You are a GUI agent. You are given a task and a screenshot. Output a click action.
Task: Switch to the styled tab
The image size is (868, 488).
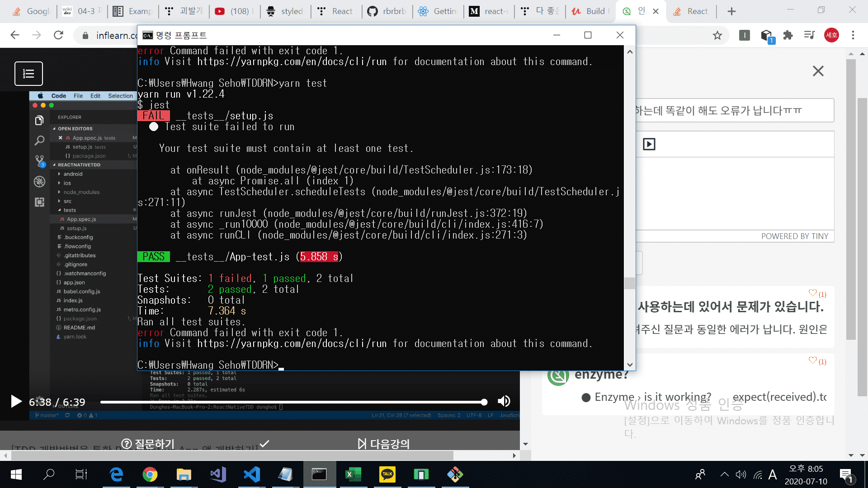click(x=285, y=12)
